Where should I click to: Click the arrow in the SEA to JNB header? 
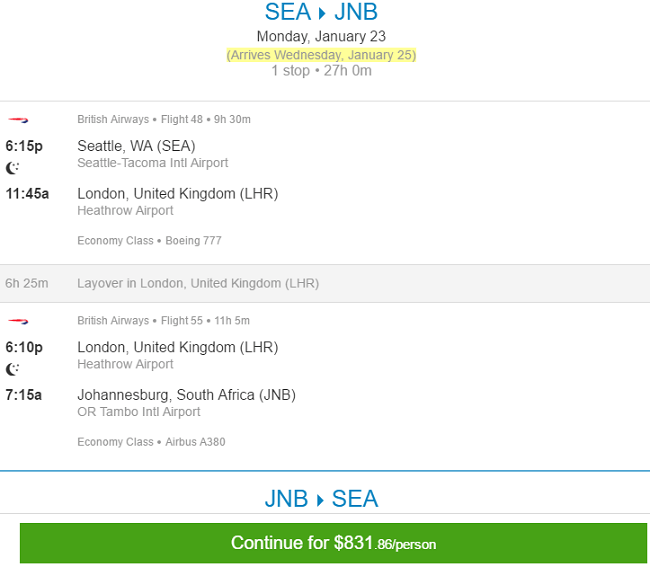tap(322, 14)
